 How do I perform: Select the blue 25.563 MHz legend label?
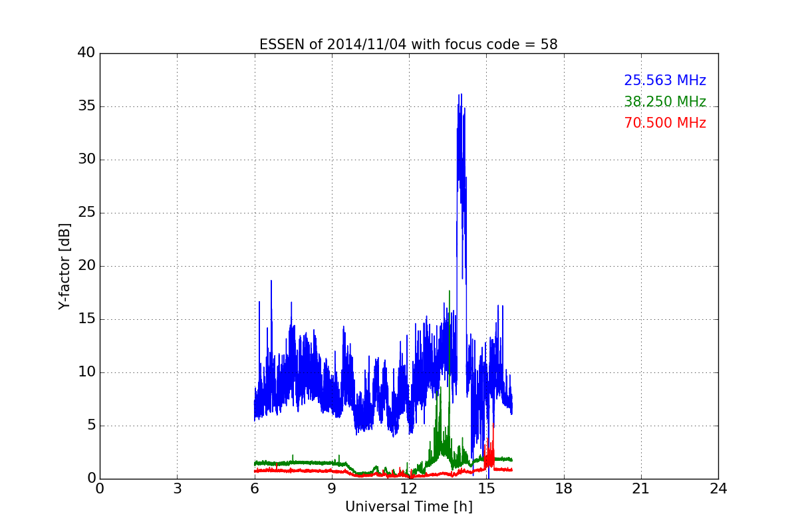click(665, 80)
